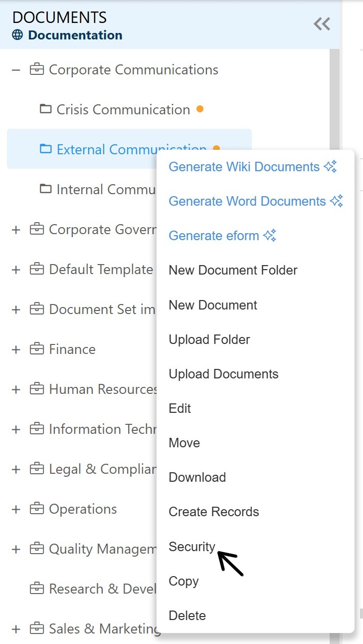Screen dimensions: 363x644
Task: Choose Delete from the context menu
Action: point(187,616)
